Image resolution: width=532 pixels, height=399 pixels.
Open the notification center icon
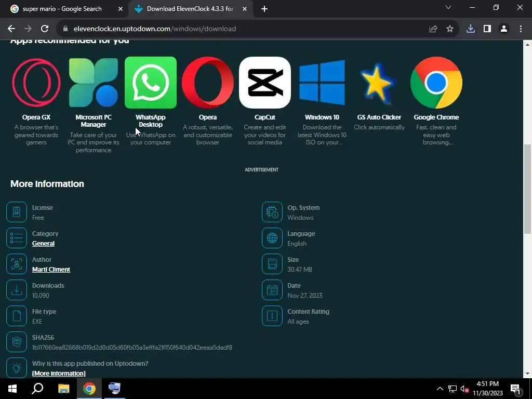(515, 389)
